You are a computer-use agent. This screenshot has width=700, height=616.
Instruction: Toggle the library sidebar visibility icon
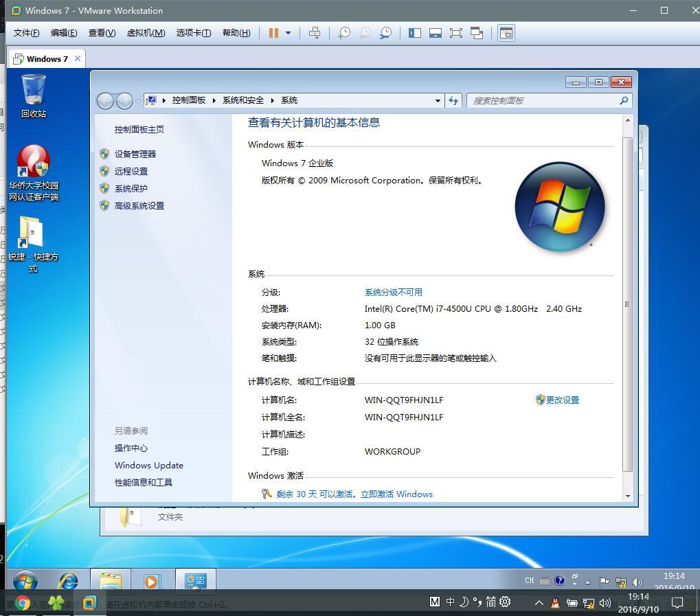(414, 32)
